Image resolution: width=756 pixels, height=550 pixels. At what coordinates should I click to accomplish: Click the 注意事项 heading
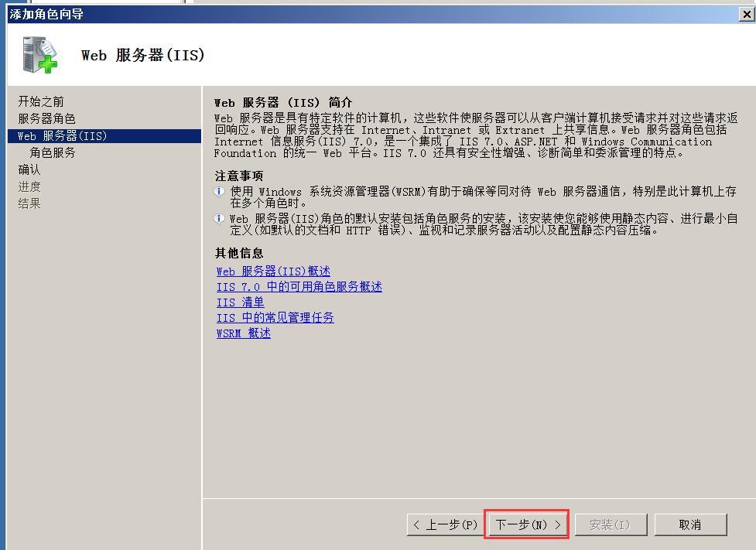pos(239,176)
